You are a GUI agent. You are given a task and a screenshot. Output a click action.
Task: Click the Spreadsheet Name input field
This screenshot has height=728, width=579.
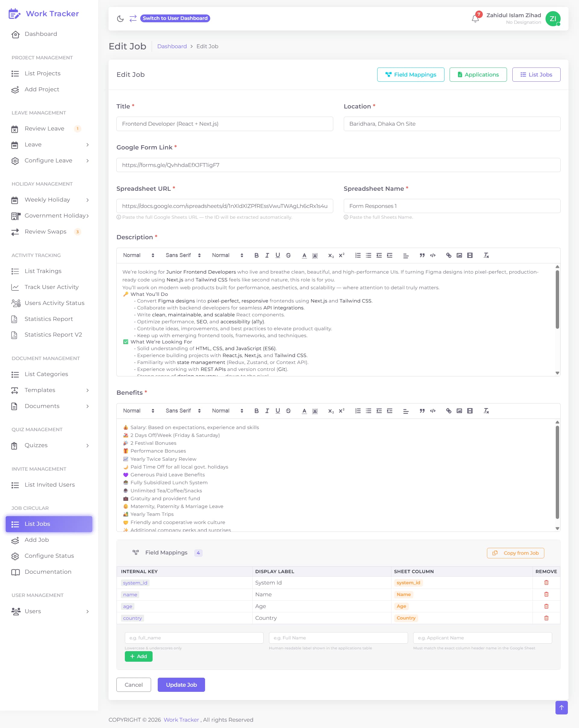click(451, 206)
